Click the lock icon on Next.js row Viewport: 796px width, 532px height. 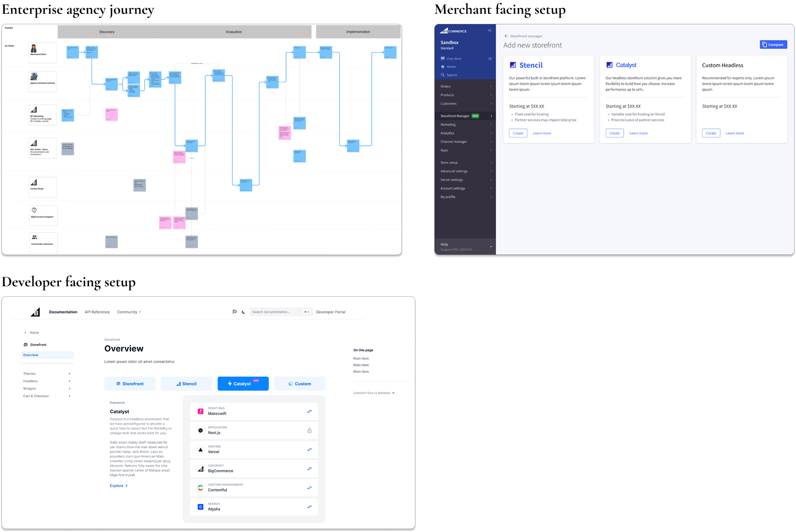tap(309, 431)
